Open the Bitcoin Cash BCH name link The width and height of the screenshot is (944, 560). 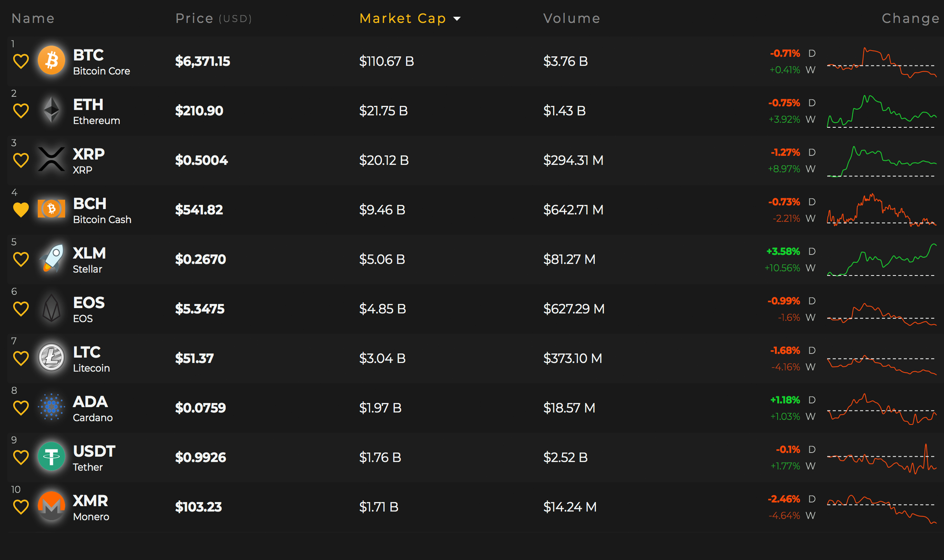coord(90,204)
